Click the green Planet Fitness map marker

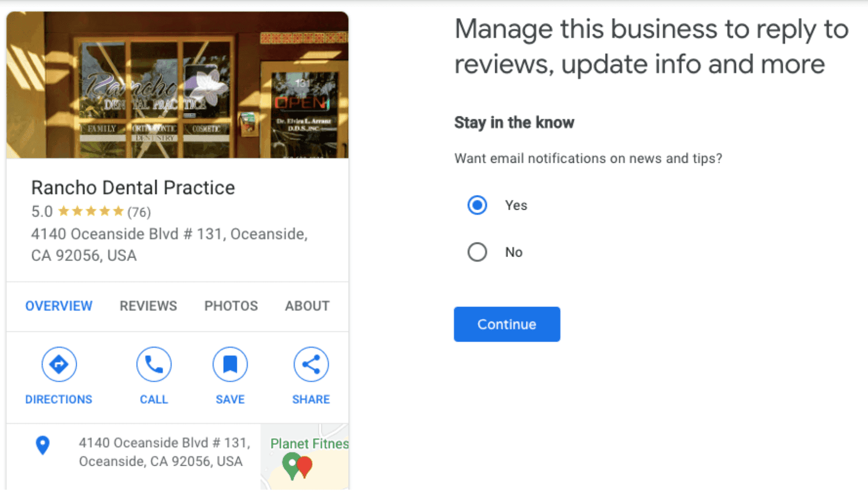pos(291,465)
